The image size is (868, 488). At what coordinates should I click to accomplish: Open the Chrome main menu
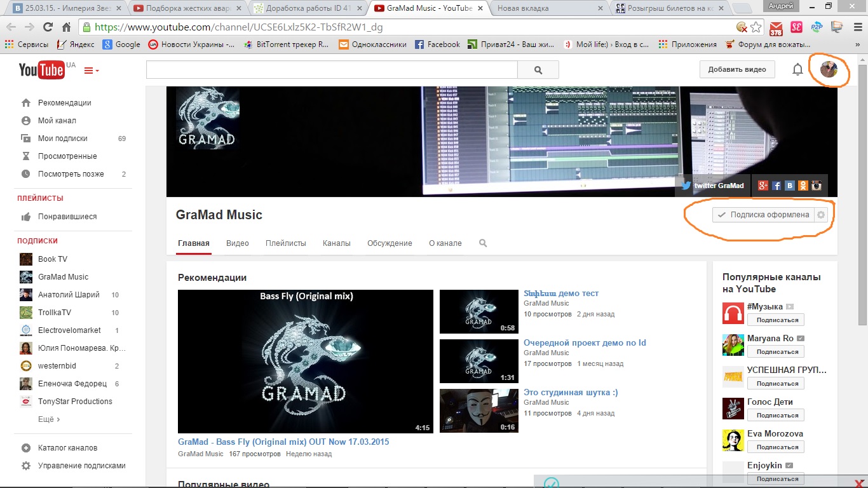pos(857,27)
